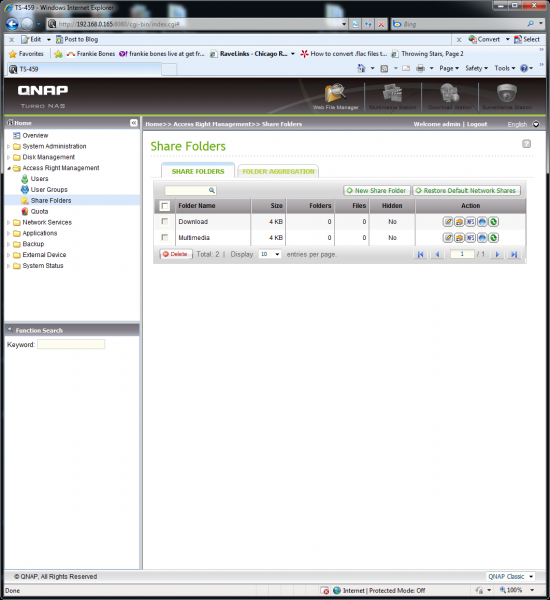Click the NFS icon in Multimedia row
Viewport: 550px width, 600px height.
471,238
